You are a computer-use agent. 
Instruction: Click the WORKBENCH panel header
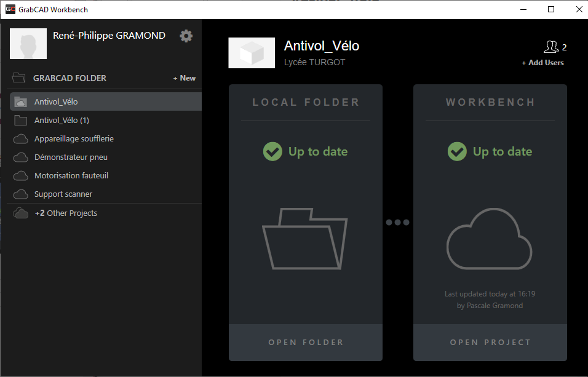pos(490,102)
